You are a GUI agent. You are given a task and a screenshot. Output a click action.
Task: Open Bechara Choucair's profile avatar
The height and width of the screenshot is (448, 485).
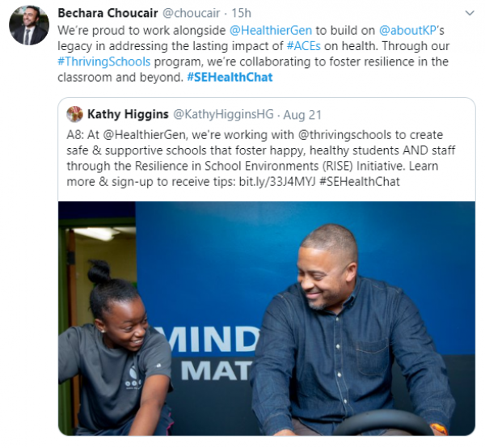29,25
